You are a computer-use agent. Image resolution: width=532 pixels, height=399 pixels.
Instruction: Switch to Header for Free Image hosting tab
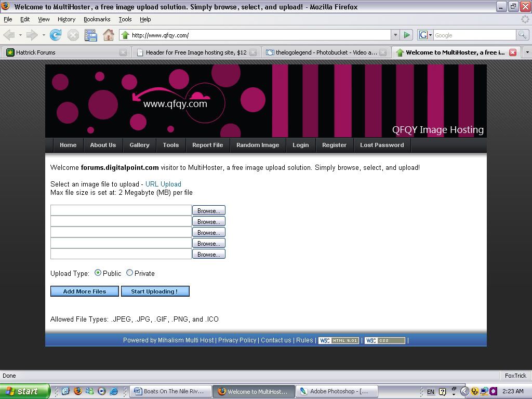[196, 52]
